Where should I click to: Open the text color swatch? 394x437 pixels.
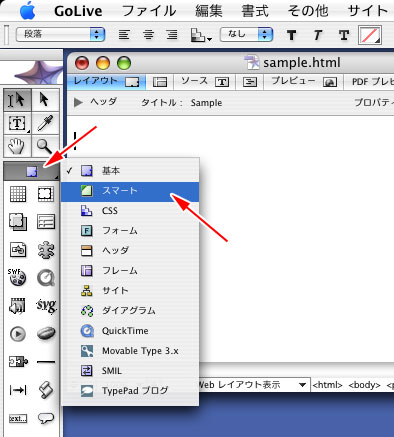(x=370, y=35)
